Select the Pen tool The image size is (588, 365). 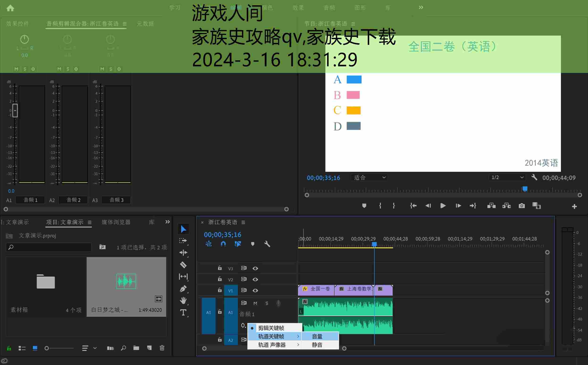pos(183,288)
